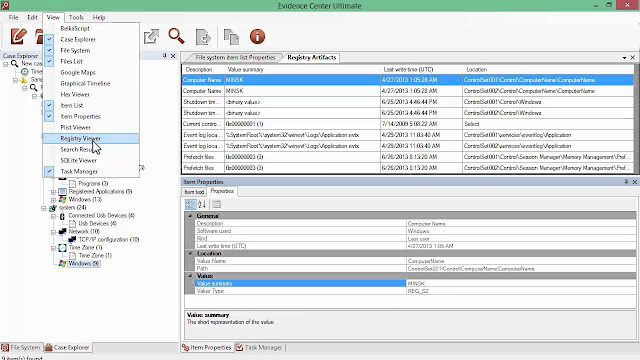Click the Time Zone clock icon
This screenshot has width=640, height=360.
(62, 248)
